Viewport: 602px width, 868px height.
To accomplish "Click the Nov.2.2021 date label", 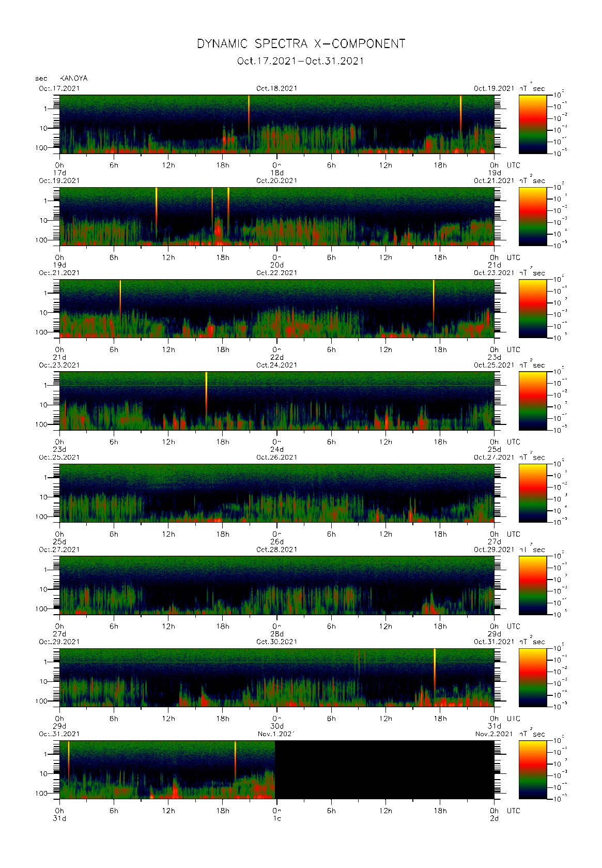I will coord(494,735).
